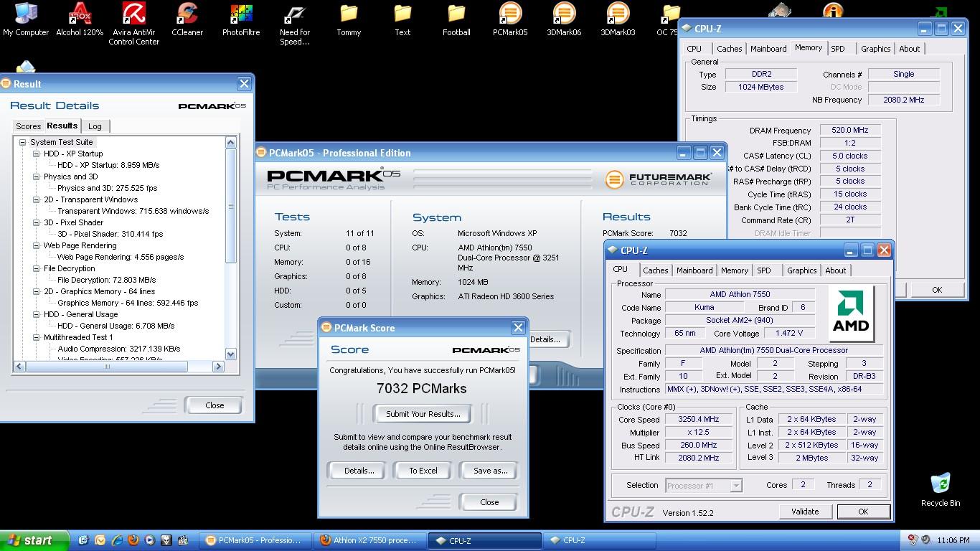The image size is (980, 551).
Task: Collapse the Web Page Rendering node
Action: [x=37, y=245]
